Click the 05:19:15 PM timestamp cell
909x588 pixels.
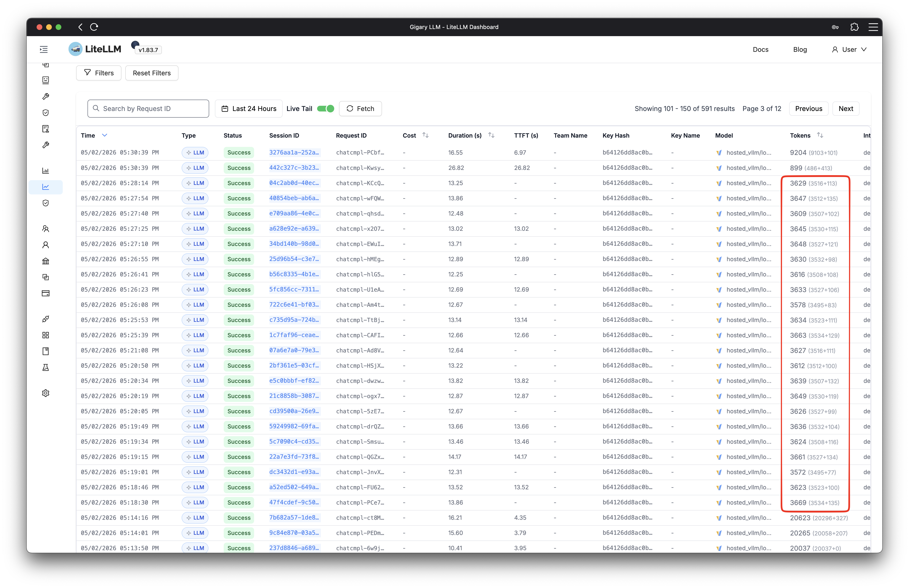coord(120,457)
